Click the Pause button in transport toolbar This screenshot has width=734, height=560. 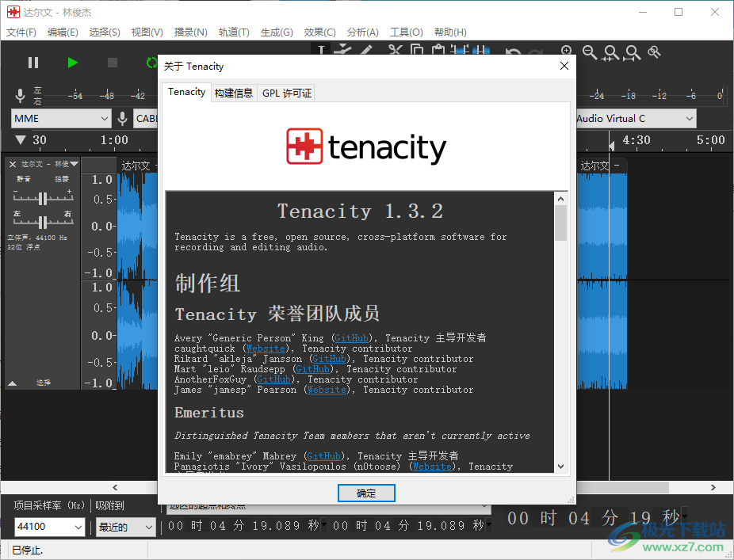[32, 63]
